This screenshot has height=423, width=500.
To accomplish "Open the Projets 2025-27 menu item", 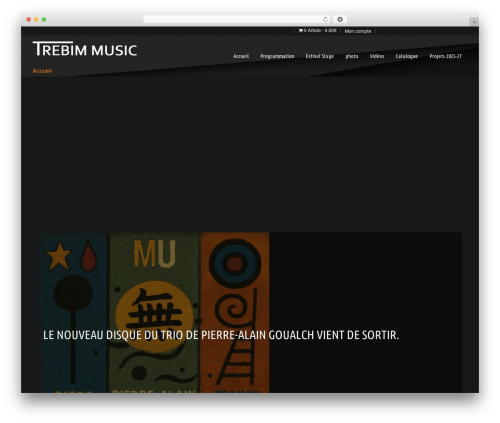I will pyautogui.click(x=446, y=56).
